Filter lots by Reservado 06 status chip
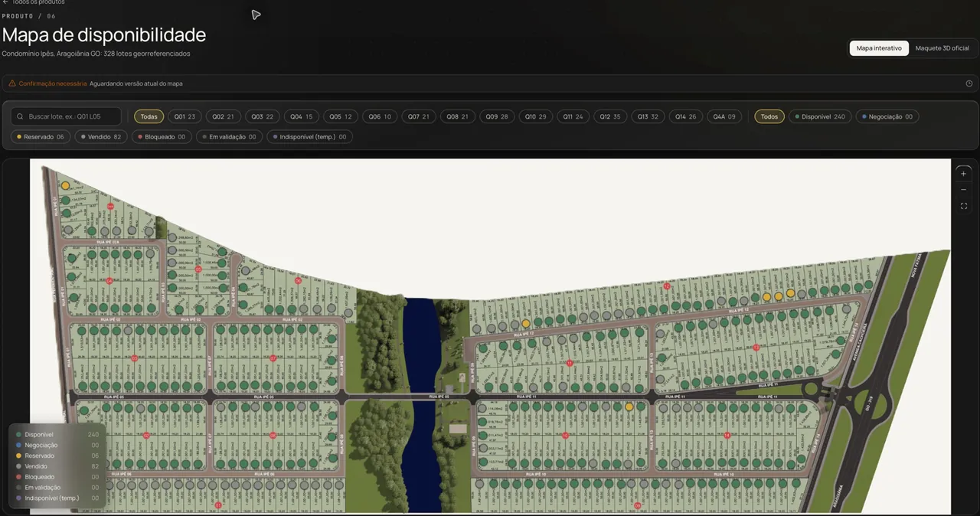980x516 pixels. 40,137
